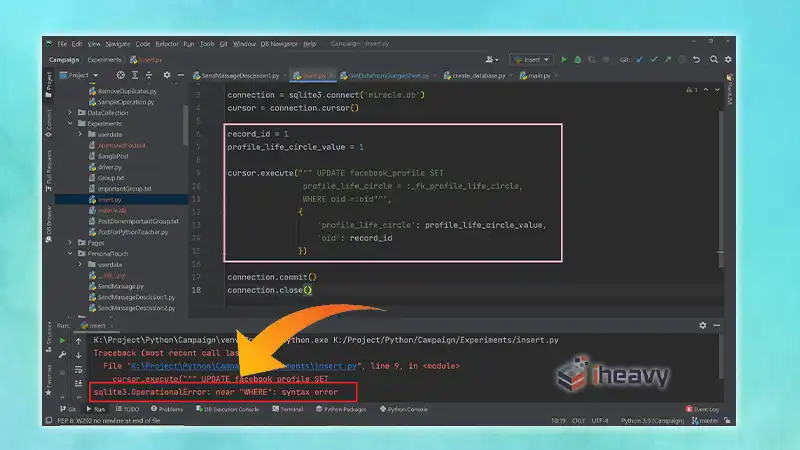
Task: Click scroll-to-end icon in Run console
Action: (x=79, y=383)
